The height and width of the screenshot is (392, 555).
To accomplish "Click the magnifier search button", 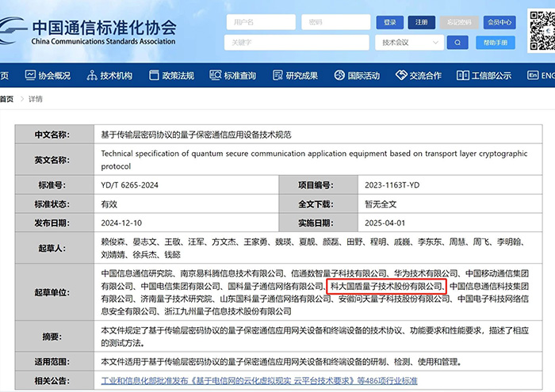I will point(457,43).
